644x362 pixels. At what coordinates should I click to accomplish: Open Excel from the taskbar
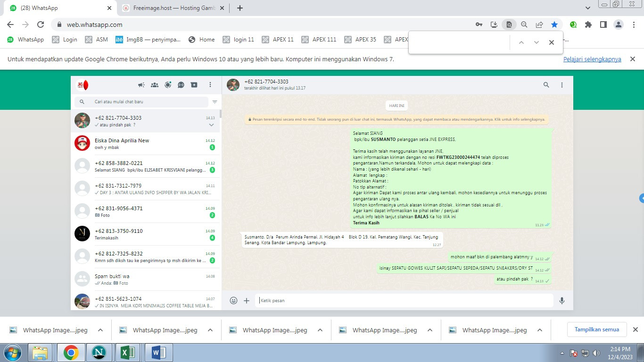(128, 353)
